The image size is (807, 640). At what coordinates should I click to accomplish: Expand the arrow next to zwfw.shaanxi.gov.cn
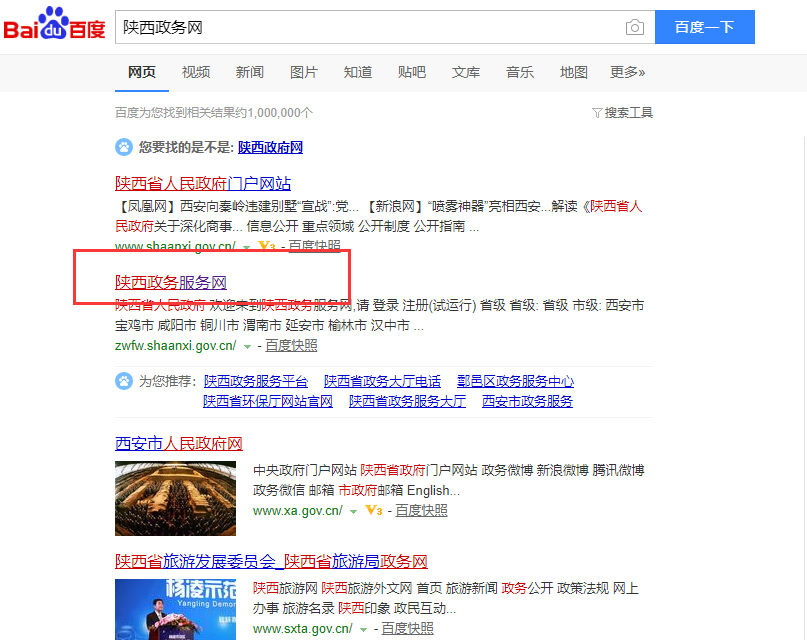tap(247, 346)
